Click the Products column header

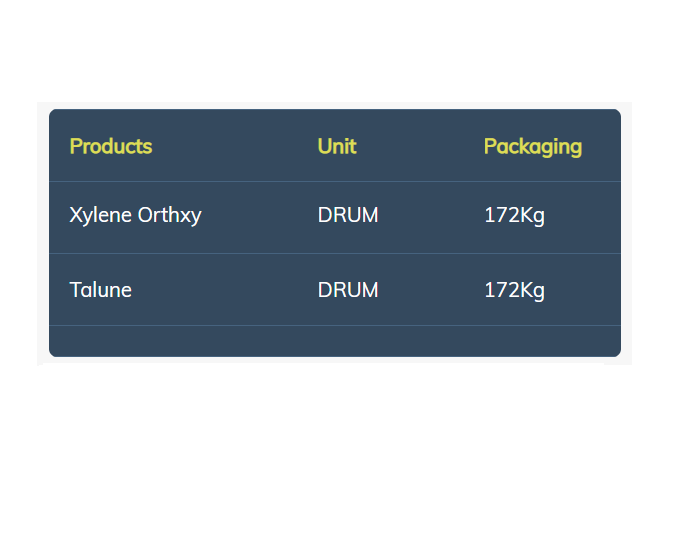click(x=111, y=146)
